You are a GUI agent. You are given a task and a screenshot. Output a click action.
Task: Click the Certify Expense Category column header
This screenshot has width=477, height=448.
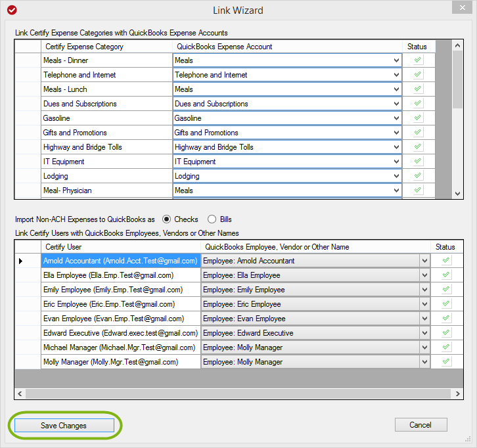[x=107, y=47]
